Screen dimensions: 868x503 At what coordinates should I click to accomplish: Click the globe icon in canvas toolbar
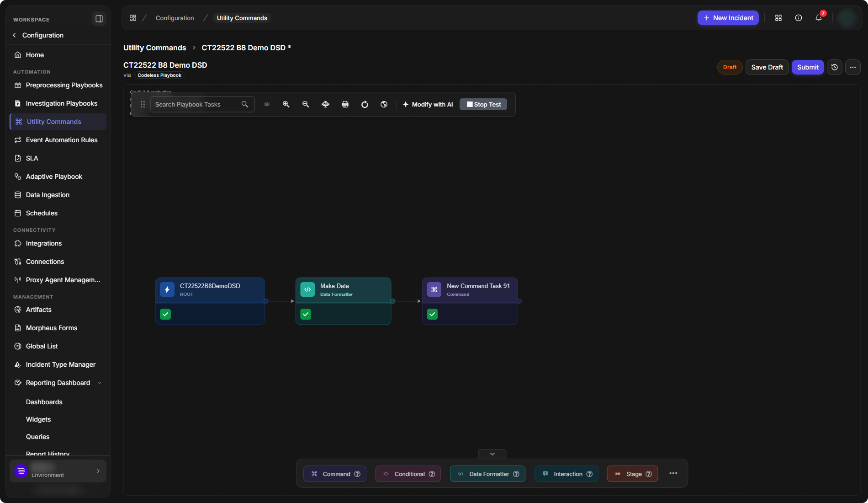click(x=384, y=104)
